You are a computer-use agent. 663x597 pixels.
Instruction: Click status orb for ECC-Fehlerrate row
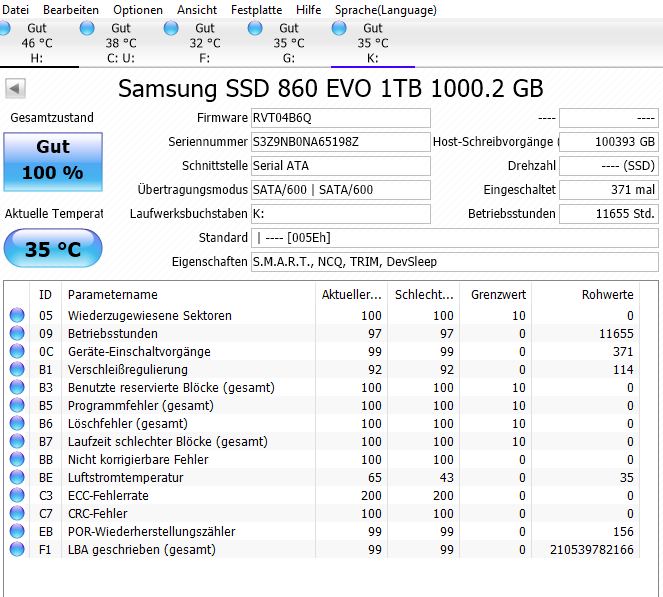pyautogui.click(x=17, y=495)
